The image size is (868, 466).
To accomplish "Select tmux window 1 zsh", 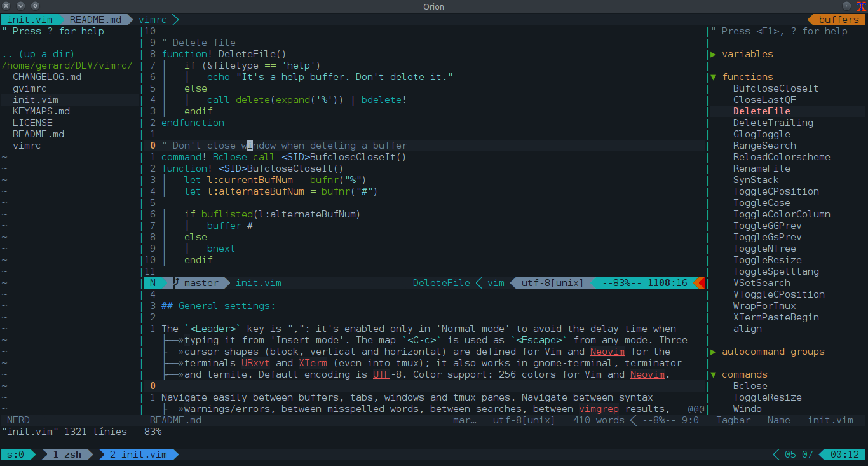I will tap(67, 455).
